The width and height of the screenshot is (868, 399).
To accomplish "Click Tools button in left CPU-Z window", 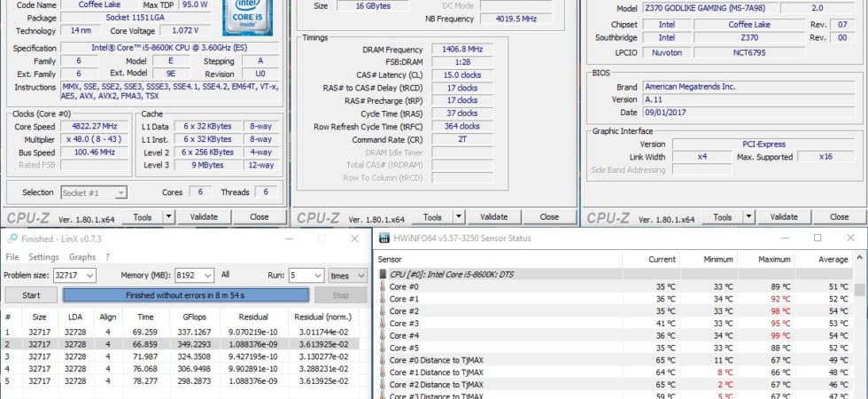I will pos(143,216).
